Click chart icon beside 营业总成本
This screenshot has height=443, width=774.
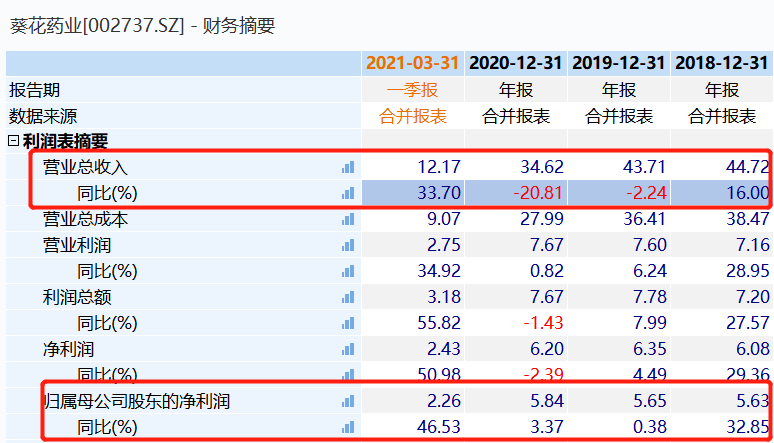point(348,219)
